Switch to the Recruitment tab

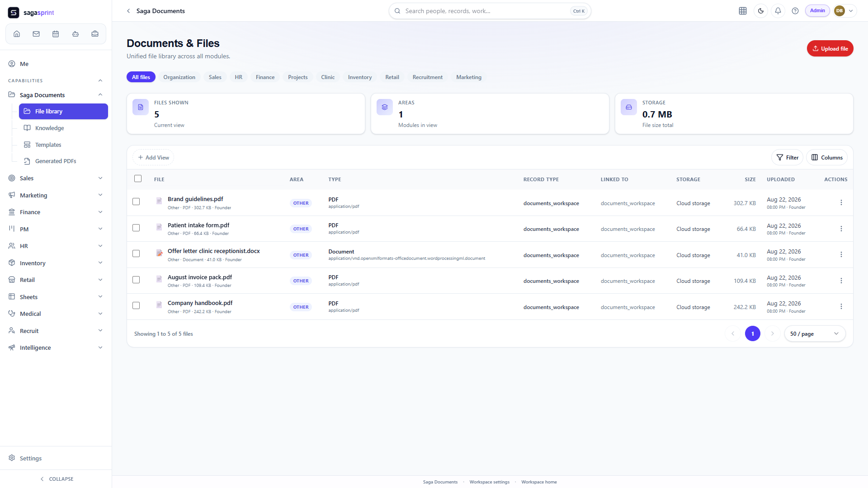[x=427, y=77]
